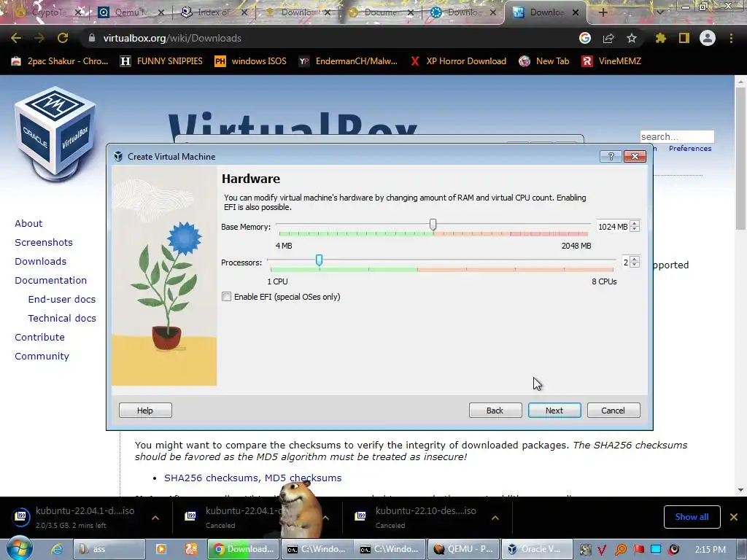Reload the VirtualBox downloads page

tap(63, 38)
